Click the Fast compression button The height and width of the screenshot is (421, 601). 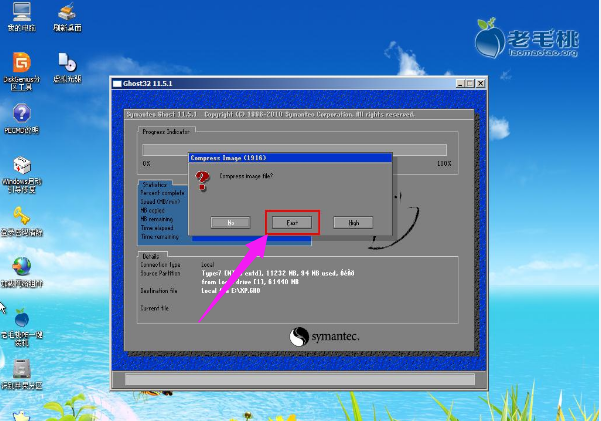(292, 222)
